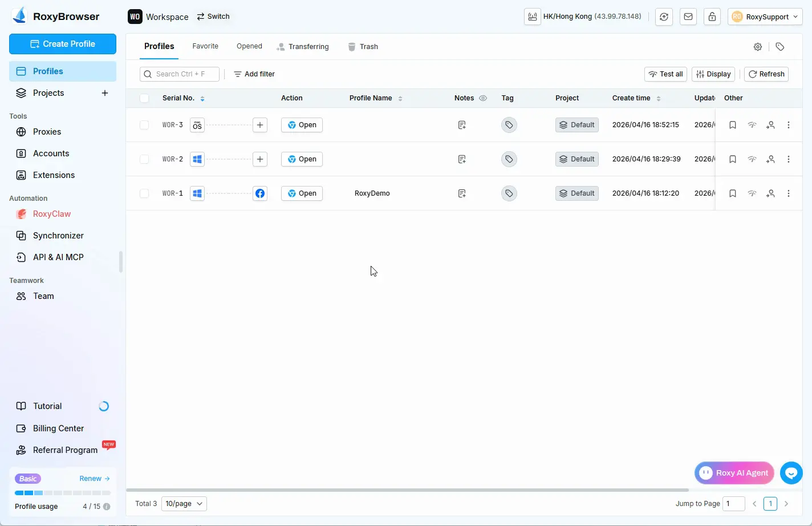Switch to the Trash tab
The width and height of the screenshot is (812, 526).
pyautogui.click(x=363, y=47)
